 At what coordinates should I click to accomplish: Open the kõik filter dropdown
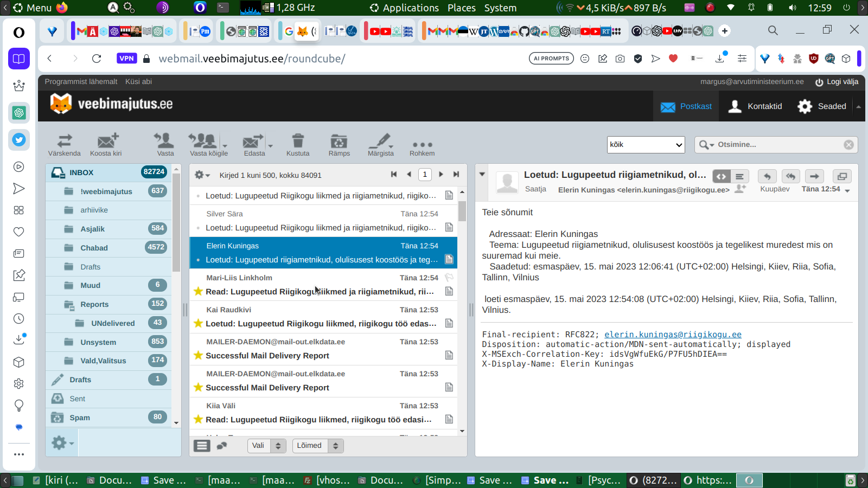(x=646, y=145)
